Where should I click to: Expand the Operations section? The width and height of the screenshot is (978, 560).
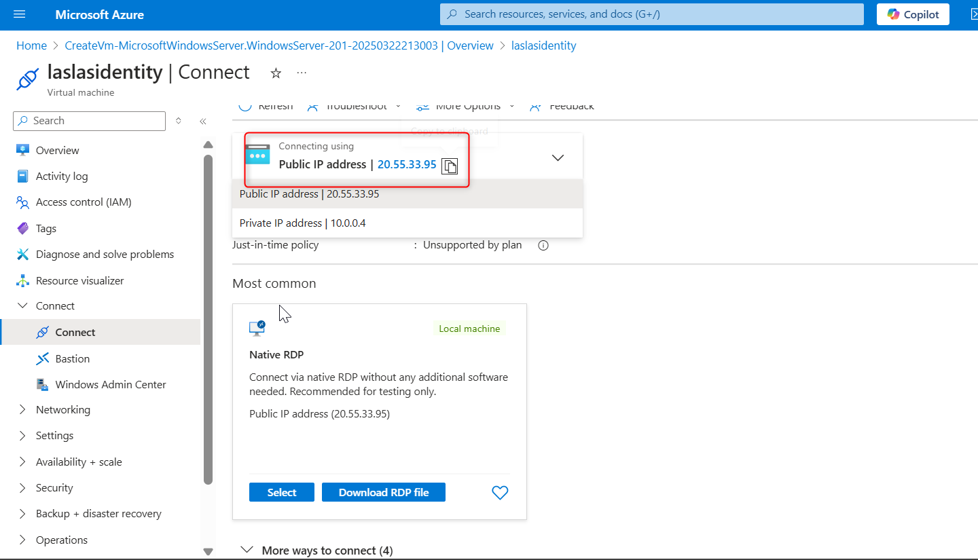click(23, 540)
